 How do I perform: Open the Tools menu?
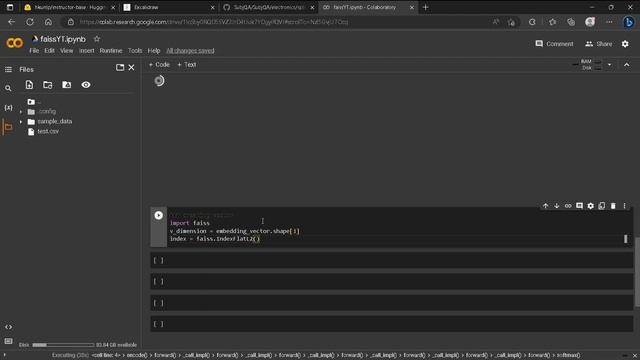pos(135,51)
